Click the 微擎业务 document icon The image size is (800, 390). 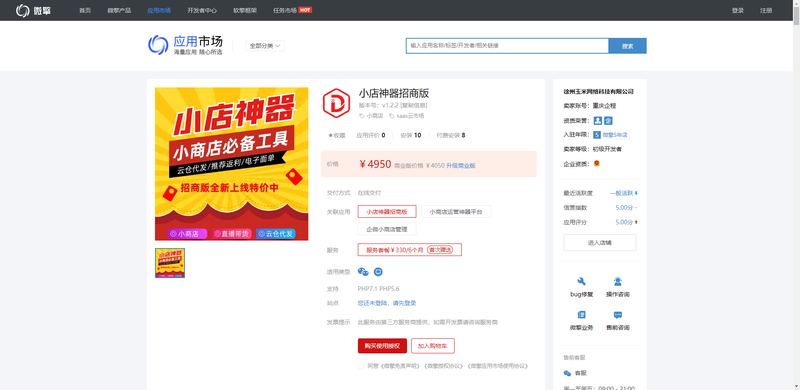(x=581, y=315)
